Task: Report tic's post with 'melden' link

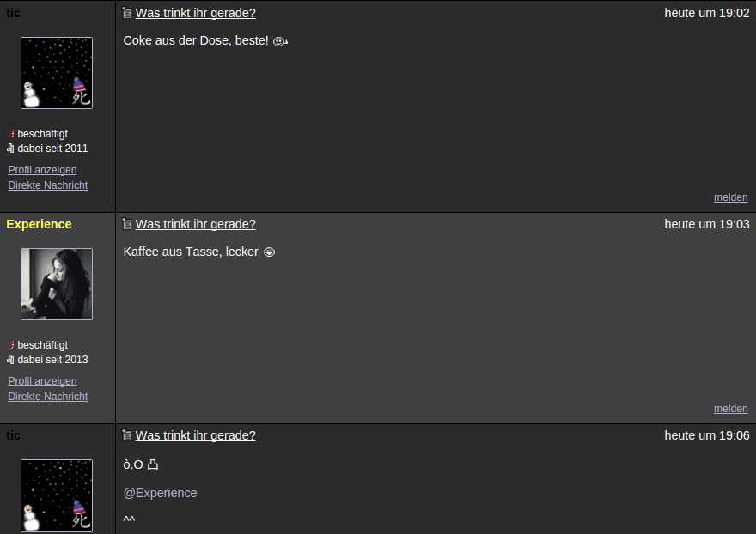Action: pos(730,197)
